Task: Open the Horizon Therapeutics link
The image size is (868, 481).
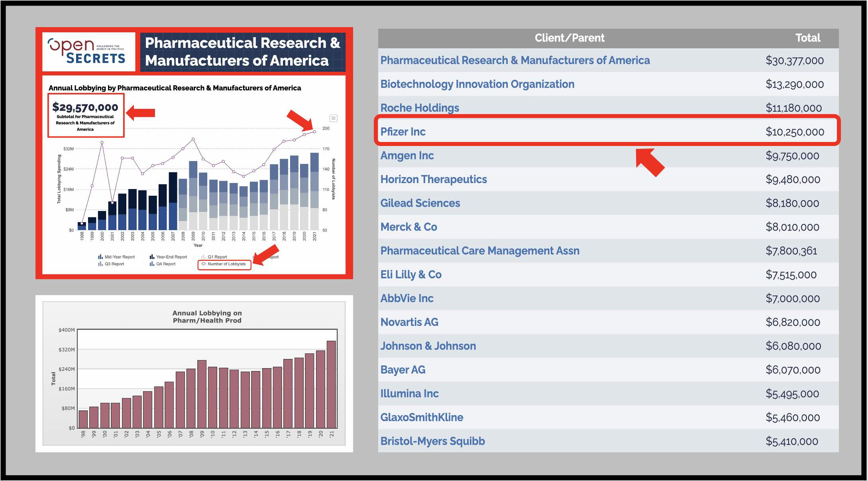Action: coord(434,179)
